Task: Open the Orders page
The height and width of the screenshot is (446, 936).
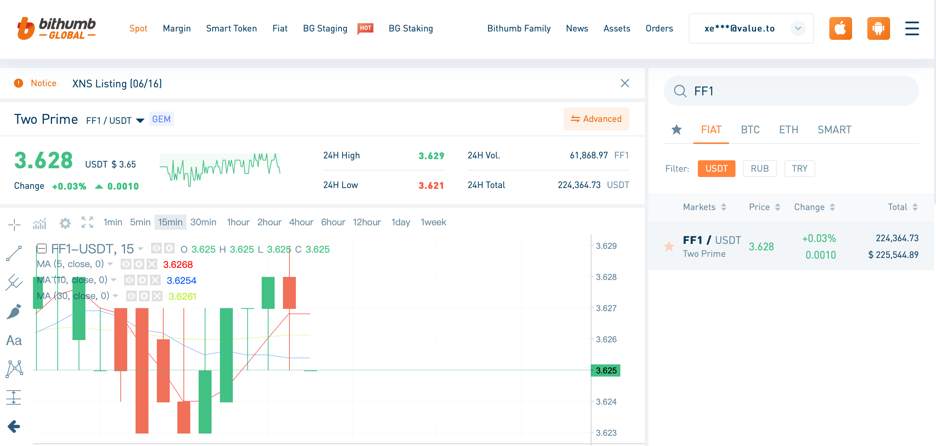Action: click(659, 29)
